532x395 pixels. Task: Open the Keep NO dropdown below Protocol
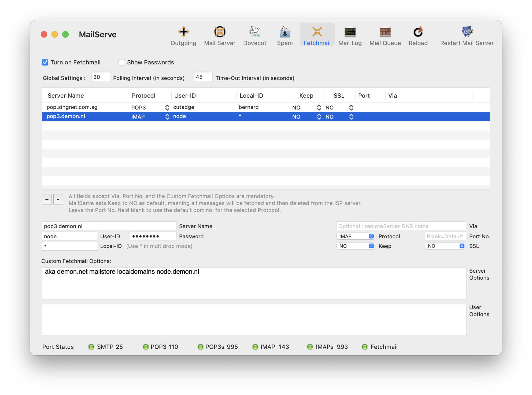tap(356, 246)
